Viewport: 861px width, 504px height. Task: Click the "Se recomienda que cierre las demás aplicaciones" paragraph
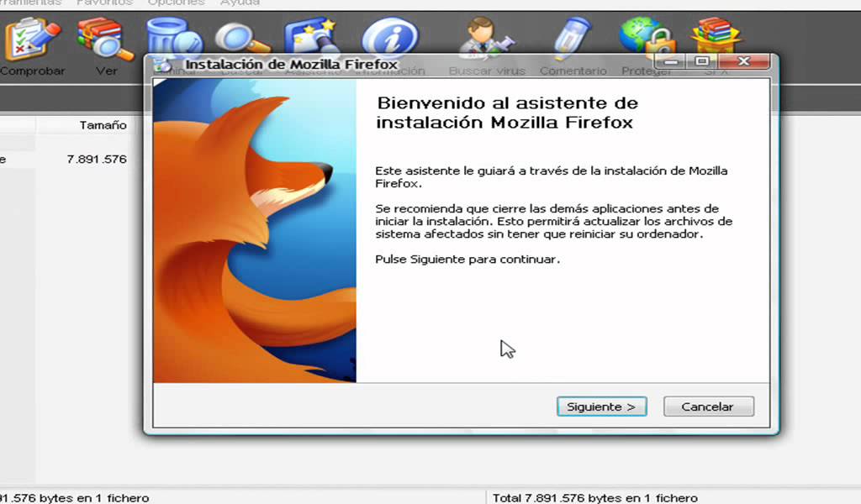coord(553,221)
